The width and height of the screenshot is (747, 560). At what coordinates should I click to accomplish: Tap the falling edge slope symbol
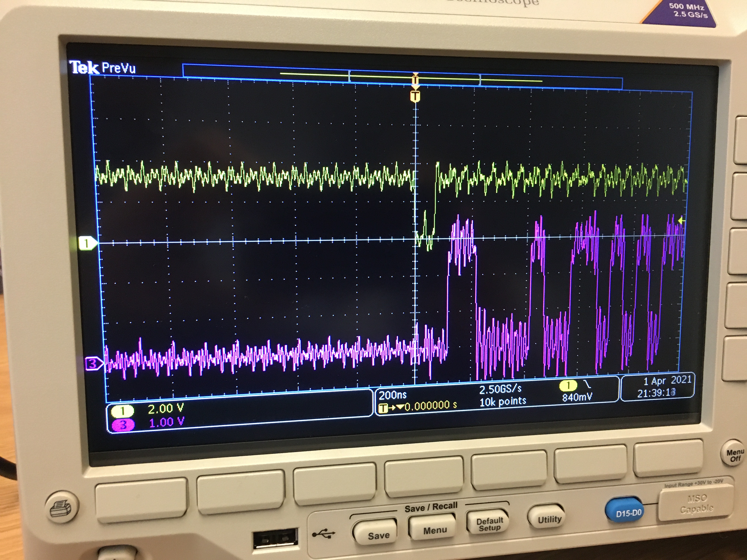pyautogui.click(x=587, y=384)
